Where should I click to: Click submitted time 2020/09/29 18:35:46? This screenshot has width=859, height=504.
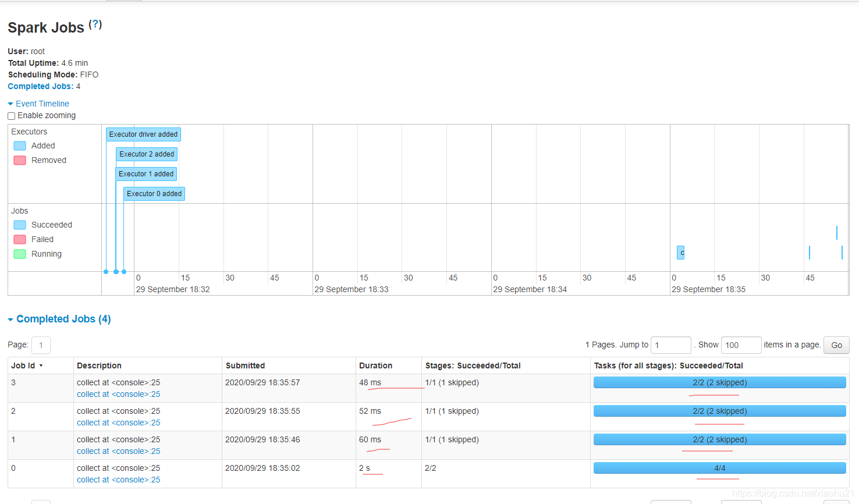point(262,439)
